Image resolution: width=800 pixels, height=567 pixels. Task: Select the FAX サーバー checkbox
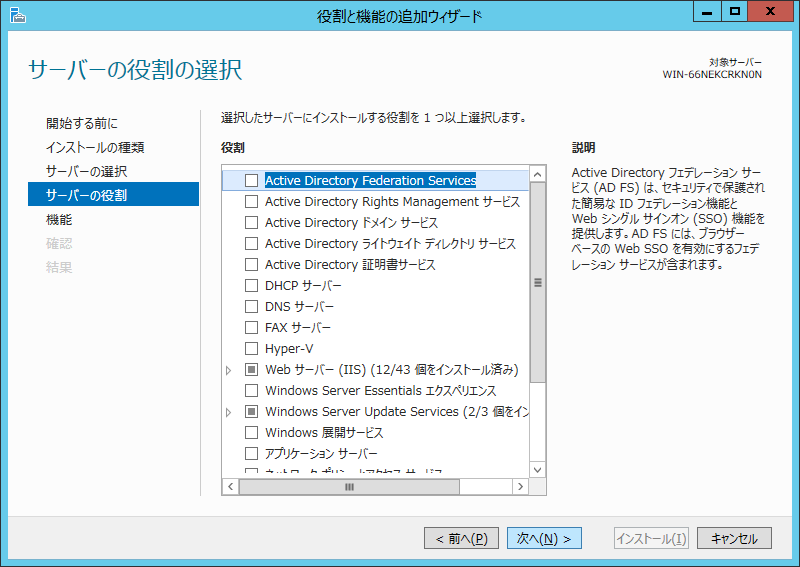[x=251, y=328]
